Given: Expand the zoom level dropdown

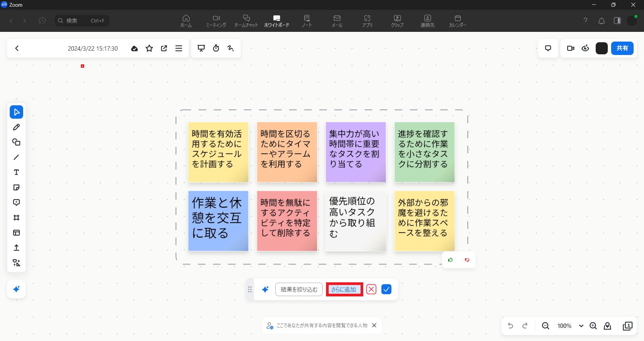Looking at the screenshot, I should pyautogui.click(x=581, y=326).
